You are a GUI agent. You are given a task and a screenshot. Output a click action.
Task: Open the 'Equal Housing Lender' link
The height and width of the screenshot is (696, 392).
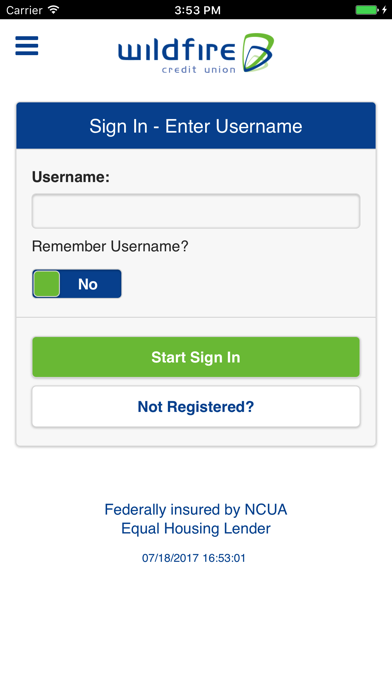click(x=196, y=529)
